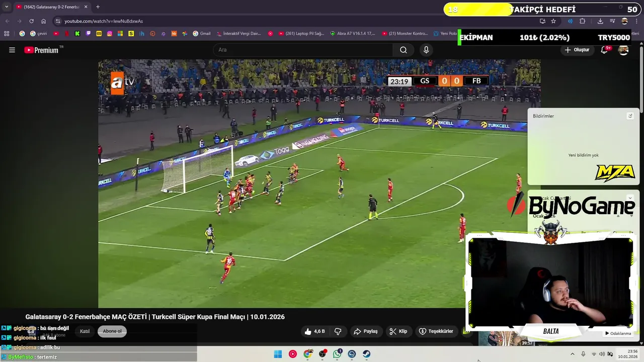
Task: Open site information icon in address bar
Action: pos(58,21)
